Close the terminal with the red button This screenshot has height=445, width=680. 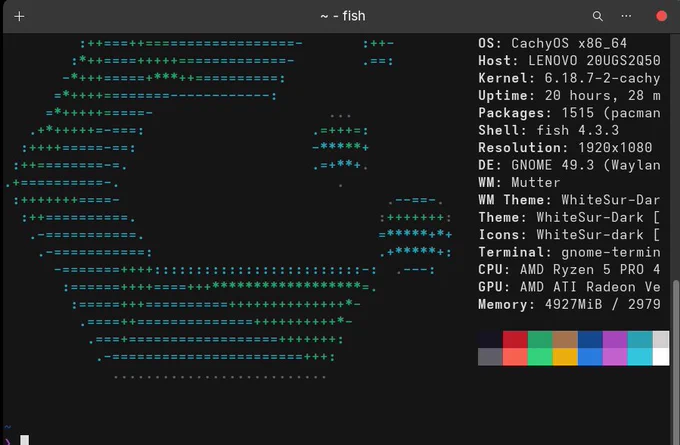[x=661, y=16]
